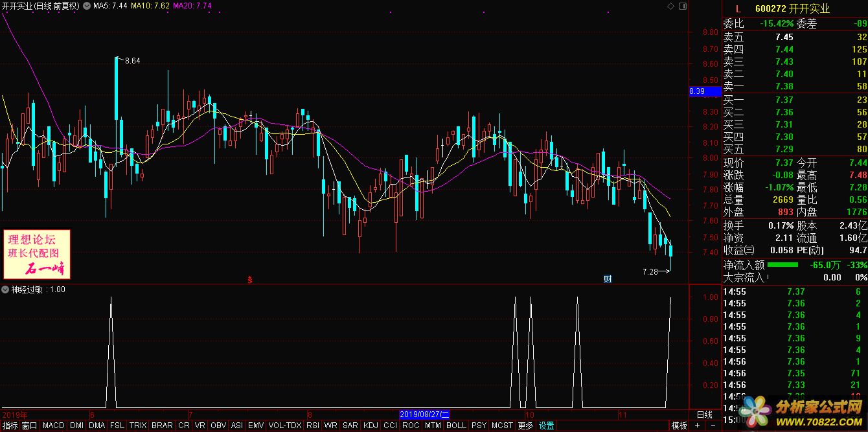Select the 卖五 7.45 ask row

click(x=795, y=38)
